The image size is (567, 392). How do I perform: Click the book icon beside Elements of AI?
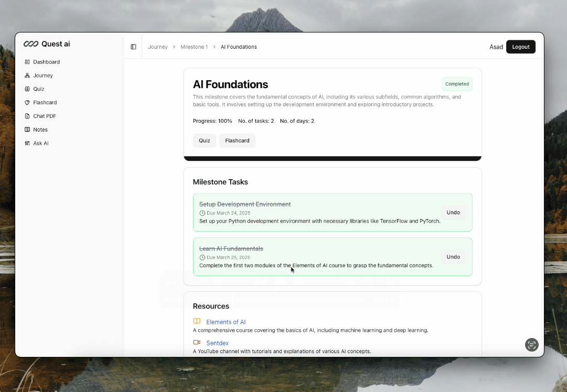[197, 321]
